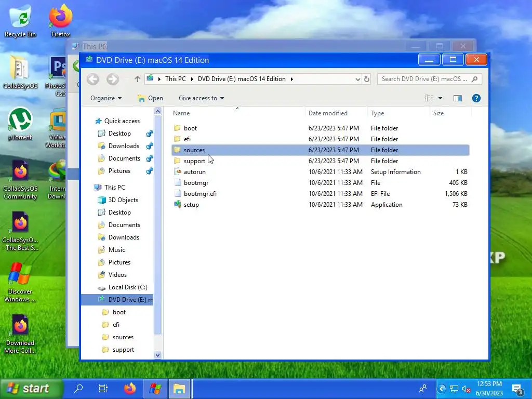Open Task View on the taskbar
This screenshot has width=532, height=399.
(x=103, y=389)
